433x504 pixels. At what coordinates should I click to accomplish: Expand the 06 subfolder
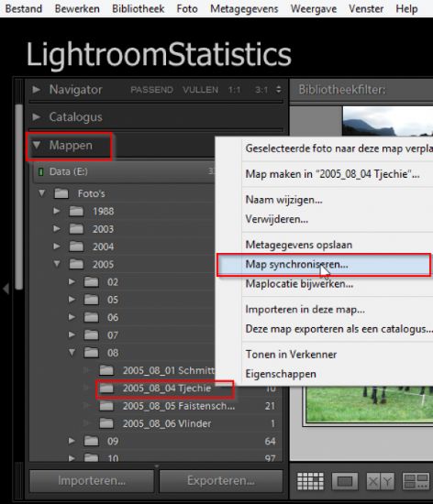[x=72, y=317]
